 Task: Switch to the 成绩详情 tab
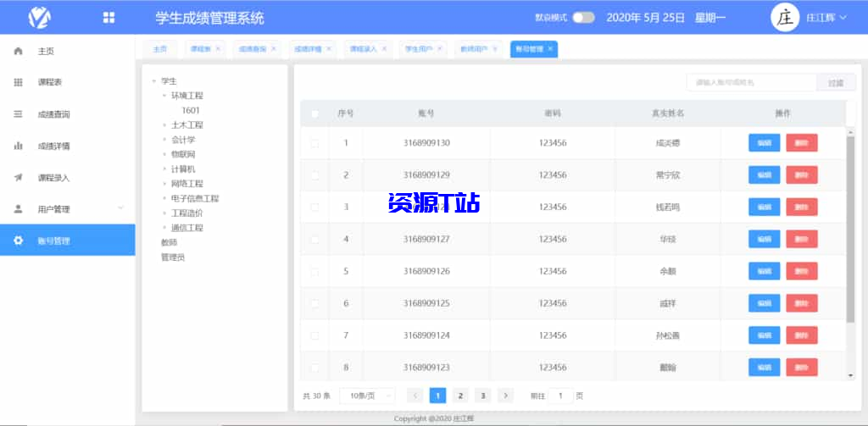(308, 48)
